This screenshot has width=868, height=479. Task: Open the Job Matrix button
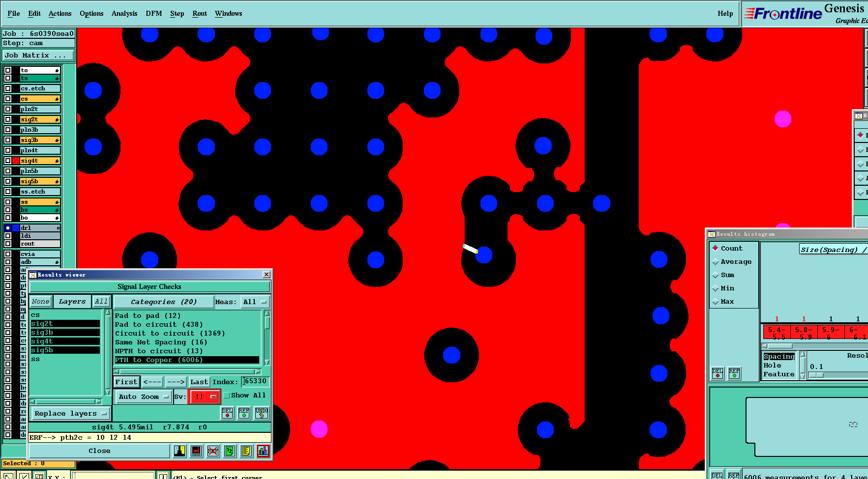(38, 55)
